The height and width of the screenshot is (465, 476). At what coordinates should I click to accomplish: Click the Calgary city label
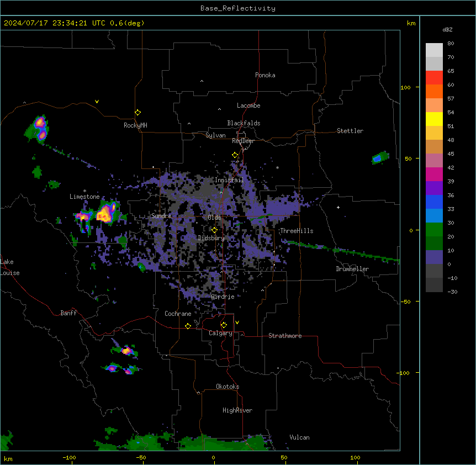pyautogui.click(x=220, y=333)
